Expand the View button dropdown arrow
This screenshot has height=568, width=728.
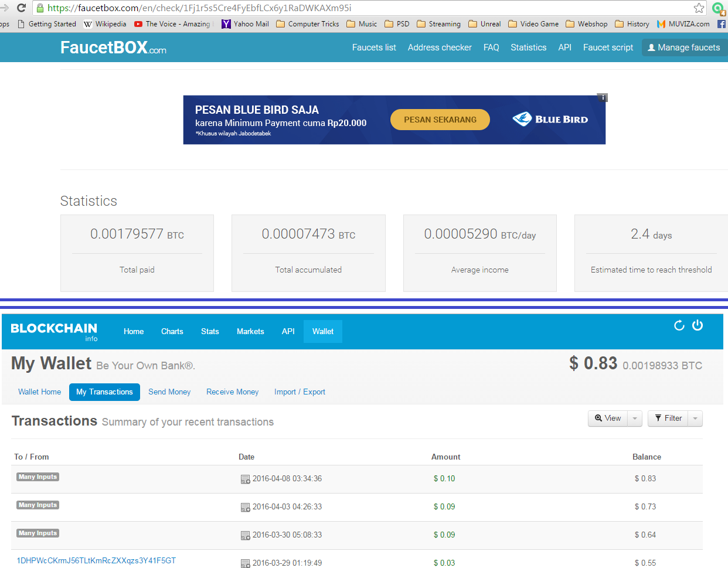(635, 419)
